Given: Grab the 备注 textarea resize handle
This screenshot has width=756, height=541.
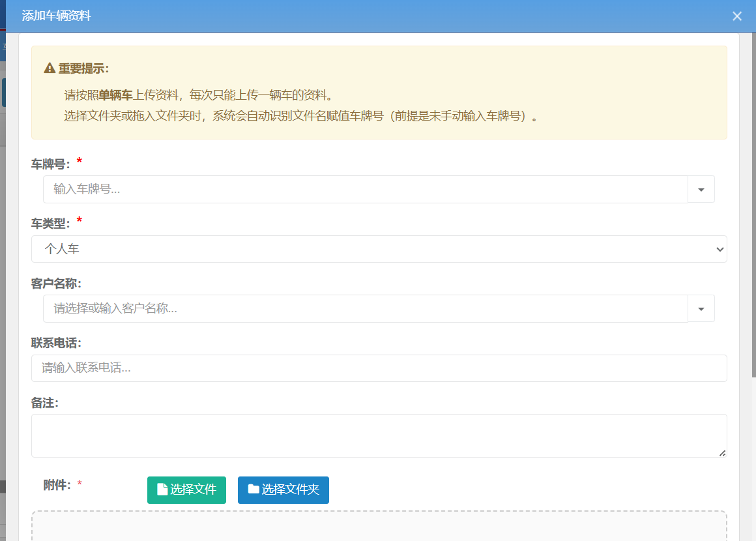Looking at the screenshot, I should pyautogui.click(x=722, y=452).
